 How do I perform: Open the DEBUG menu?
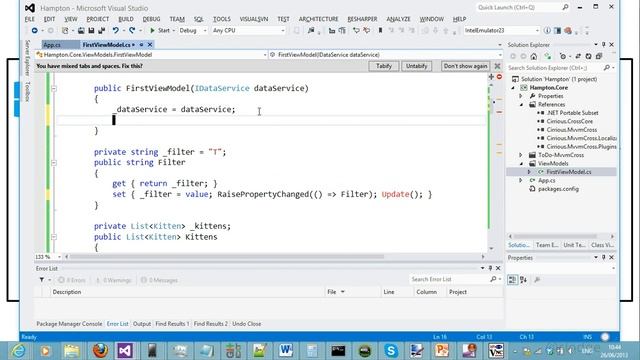pyautogui.click(x=151, y=19)
